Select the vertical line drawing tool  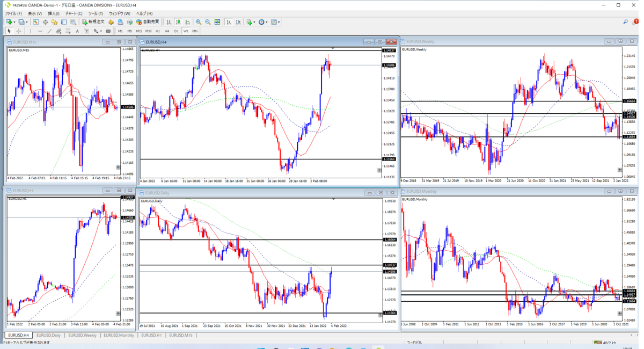[x=31, y=31]
